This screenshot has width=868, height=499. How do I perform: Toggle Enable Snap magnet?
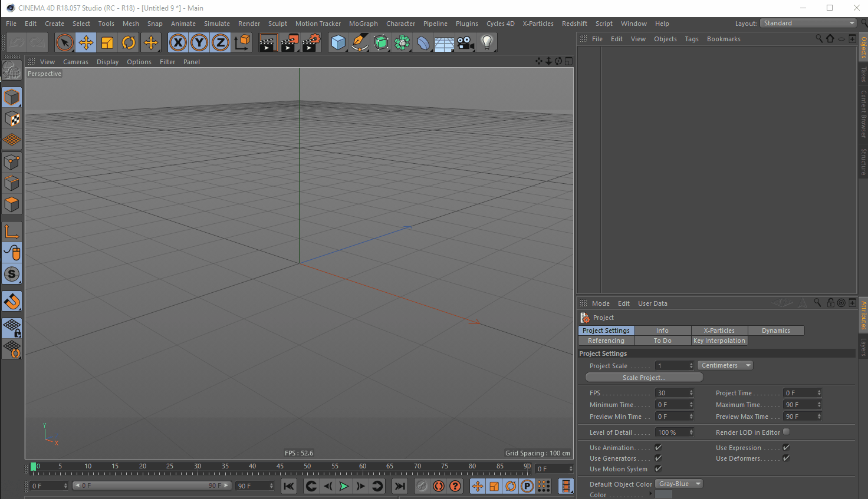tap(12, 301)
